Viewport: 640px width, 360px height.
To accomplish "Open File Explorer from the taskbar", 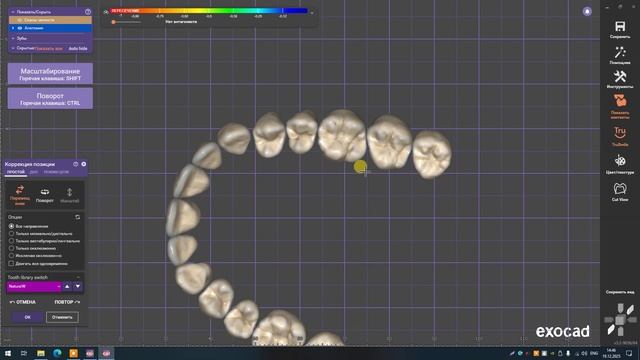I will pyautogui.click(x=41, y=353).
